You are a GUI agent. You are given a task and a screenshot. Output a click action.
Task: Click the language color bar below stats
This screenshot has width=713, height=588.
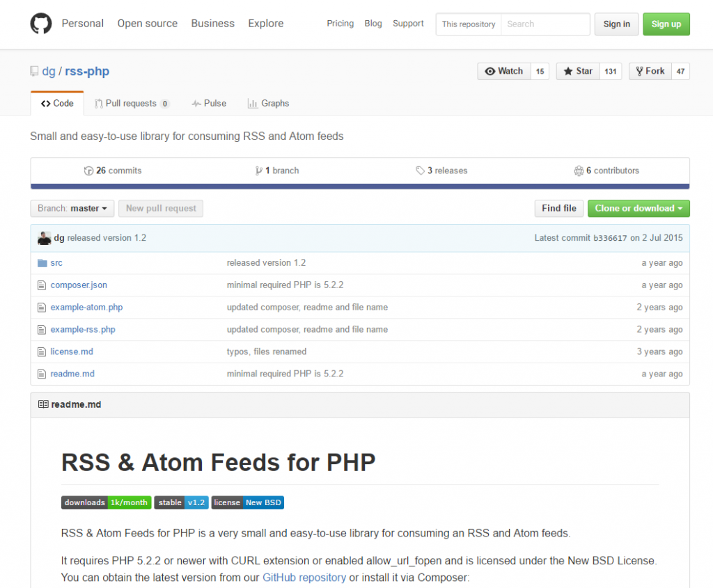pyautogui.click(x=360, y=186)
